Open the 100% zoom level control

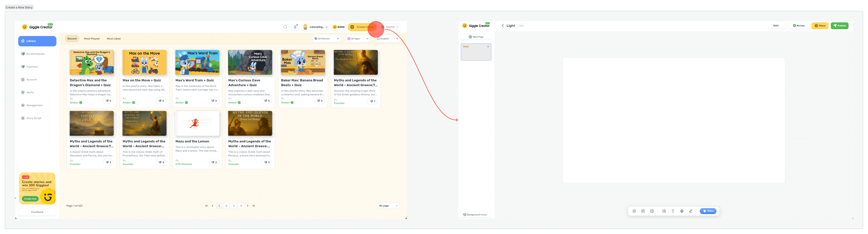(x=778, y=26)
